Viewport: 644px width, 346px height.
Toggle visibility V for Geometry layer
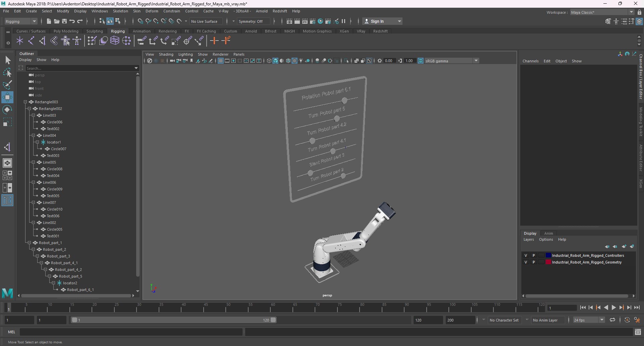coord(526,262)
